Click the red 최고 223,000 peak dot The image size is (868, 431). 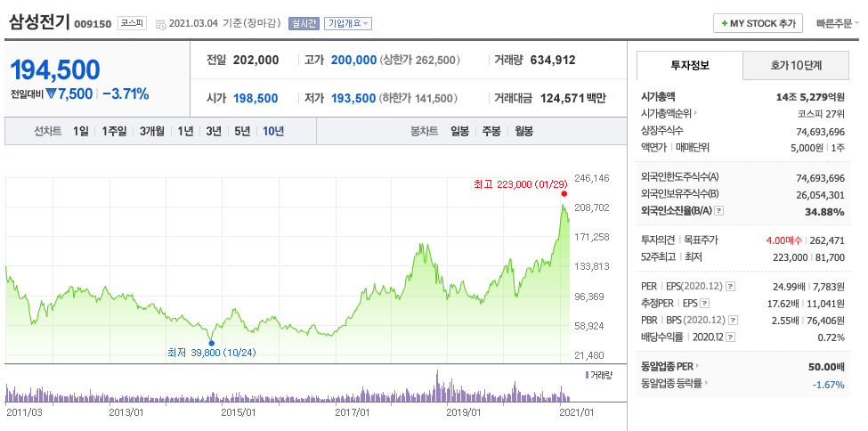pyautogui.click(x=564, y=193)
